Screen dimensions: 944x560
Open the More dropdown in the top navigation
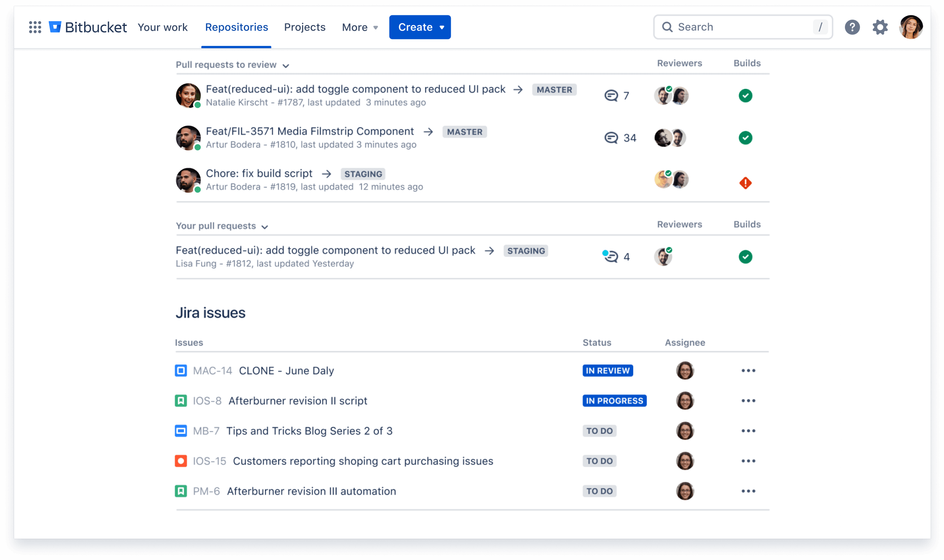point(359,28)
